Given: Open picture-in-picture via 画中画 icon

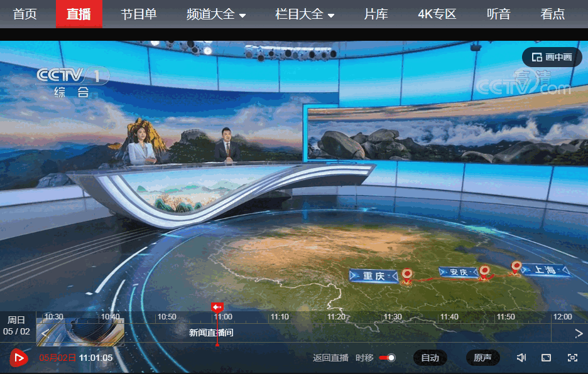Looking at the screenshot, I should click(x=551, y=56).
